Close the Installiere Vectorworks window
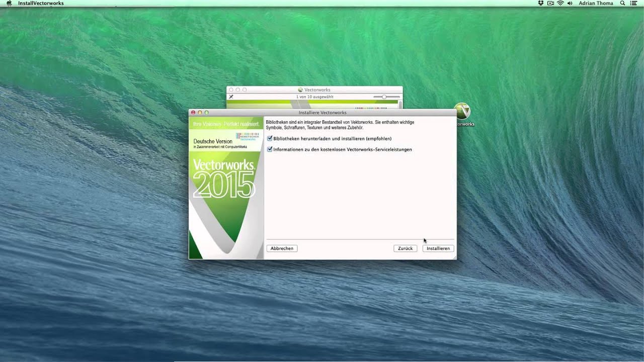This screenshot has height=362, width=644. pos(193,113)
